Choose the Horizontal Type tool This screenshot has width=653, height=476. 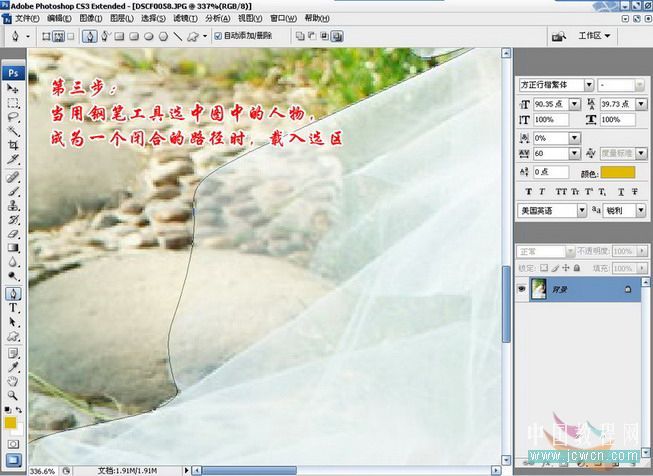(x=13, y=309)
